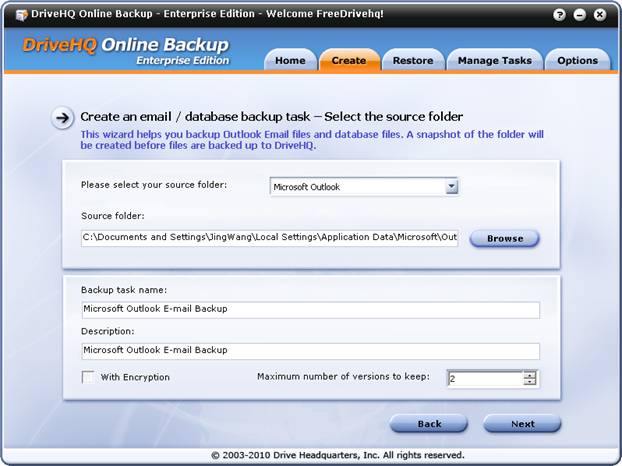This screenshot has width=622, height=466.
Task: Select the Create tab
Action: 349,61
